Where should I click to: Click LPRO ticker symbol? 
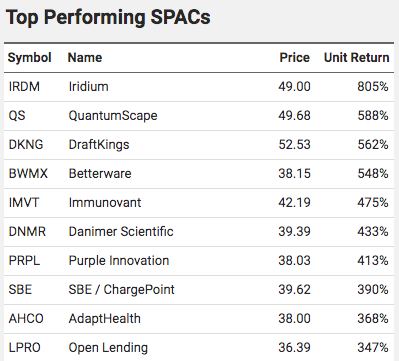click(24, 348)
